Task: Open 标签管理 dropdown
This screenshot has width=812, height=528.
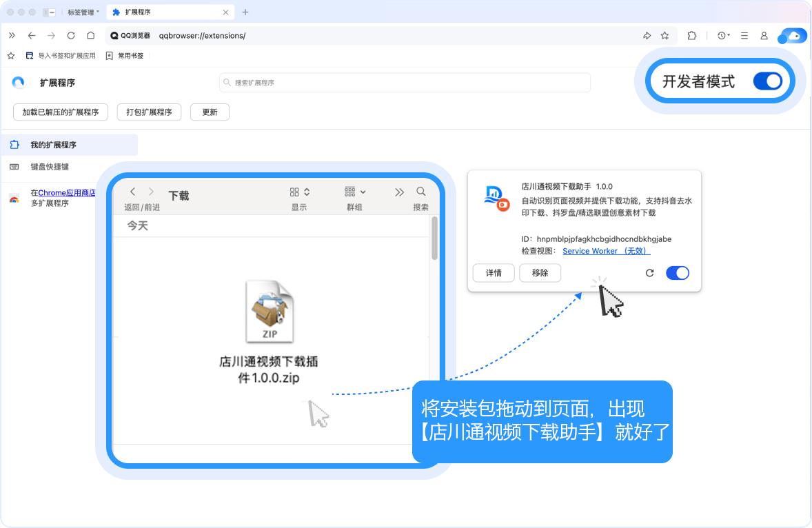Action: (83, 12)
